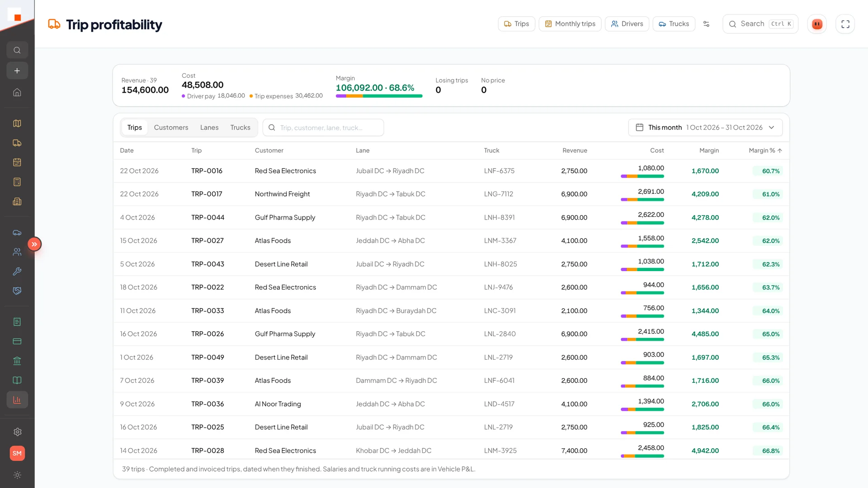The image size is (868, 488).
Task: Click the TRP-0044 trip ID
Action: (208, 217)
